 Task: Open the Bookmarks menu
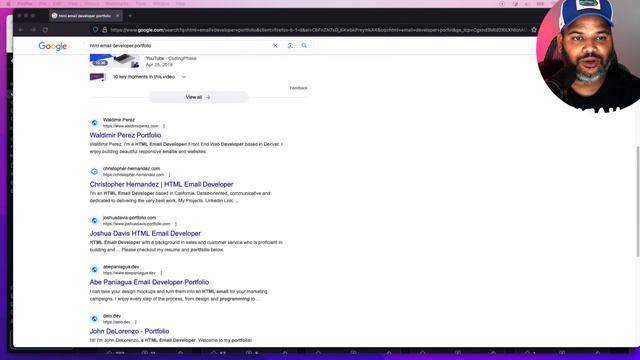point(117,4)
